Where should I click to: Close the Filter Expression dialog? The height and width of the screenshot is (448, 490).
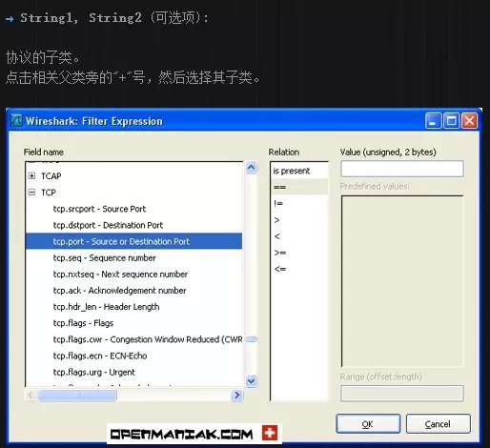coord(469,121)
